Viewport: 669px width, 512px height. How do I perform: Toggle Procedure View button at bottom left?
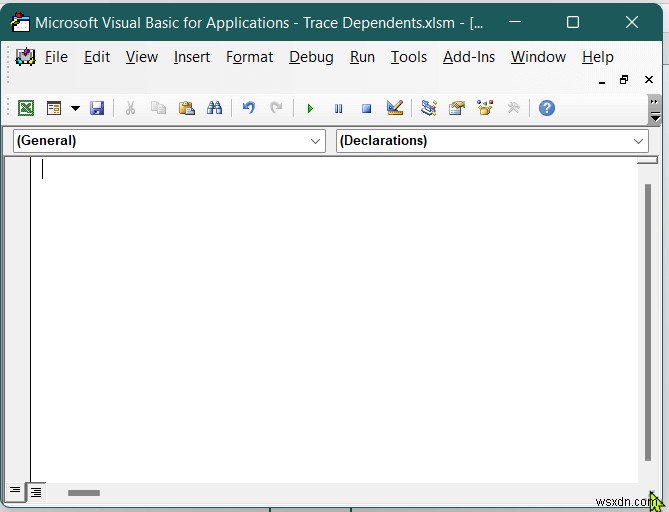15,492
